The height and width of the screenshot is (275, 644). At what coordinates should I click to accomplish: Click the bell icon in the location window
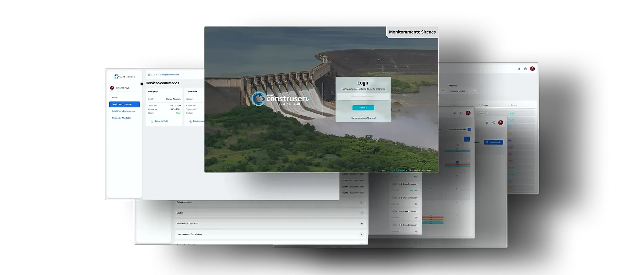(487, 123)
